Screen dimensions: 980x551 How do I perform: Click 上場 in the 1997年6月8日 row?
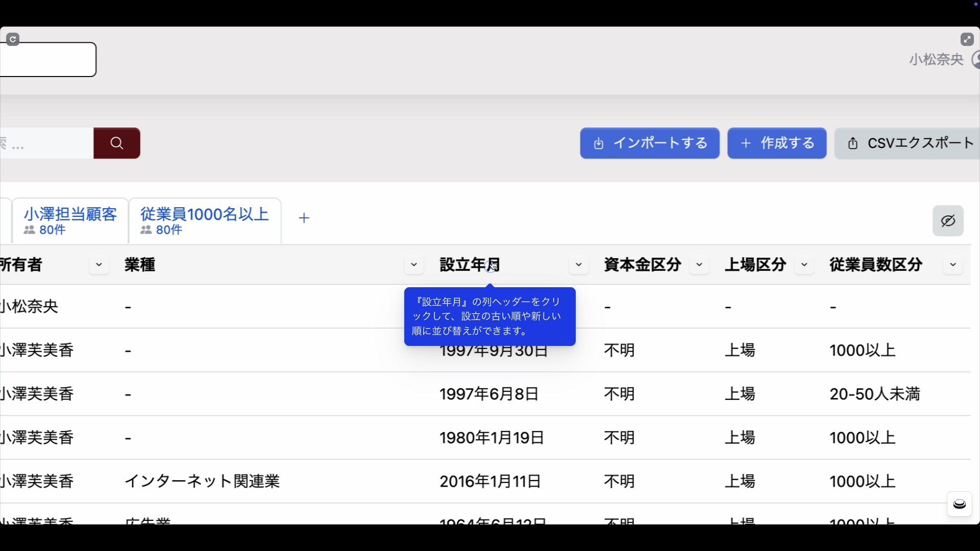click(740, 394)
